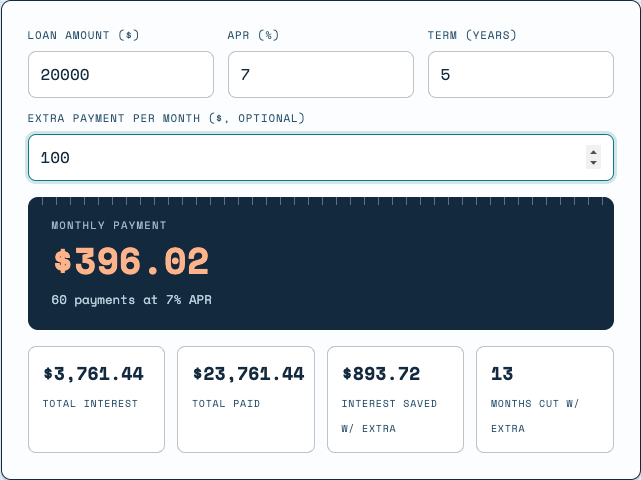This screenshot has width=641, height=480.
Task: Focus the APR percent input field
Action: 321,74
